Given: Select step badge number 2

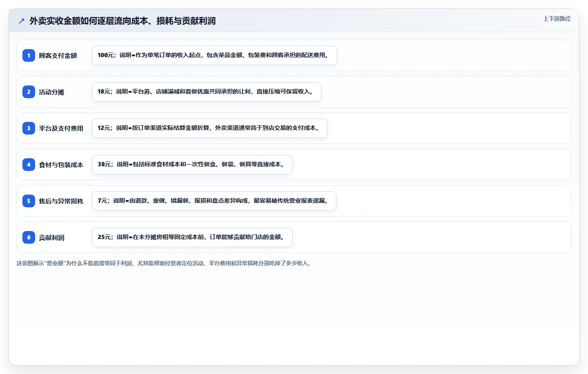Looking at the screenshot, I should pyautogui.click(x=29, y=92).
